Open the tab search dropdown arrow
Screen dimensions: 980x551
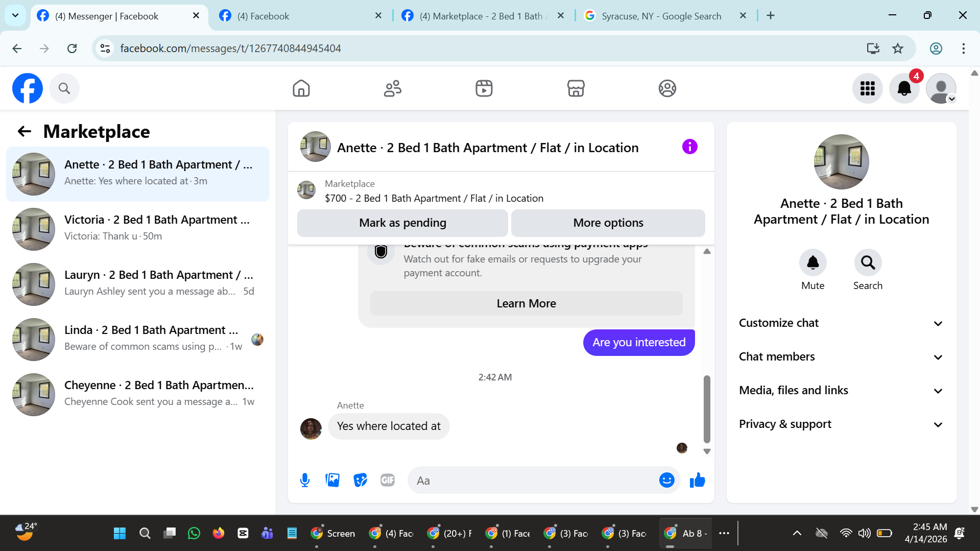(x=15, y=15)
